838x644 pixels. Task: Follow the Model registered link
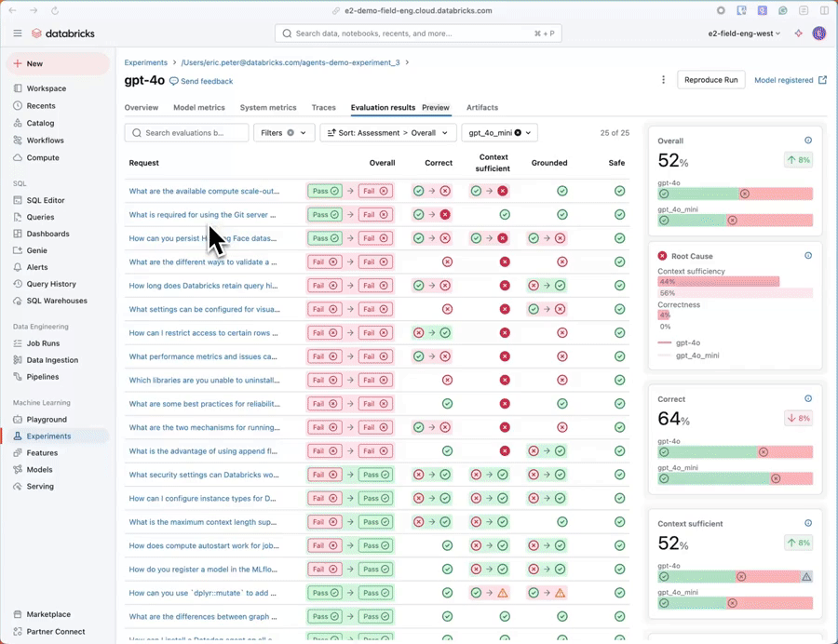[x=790, y=80]
